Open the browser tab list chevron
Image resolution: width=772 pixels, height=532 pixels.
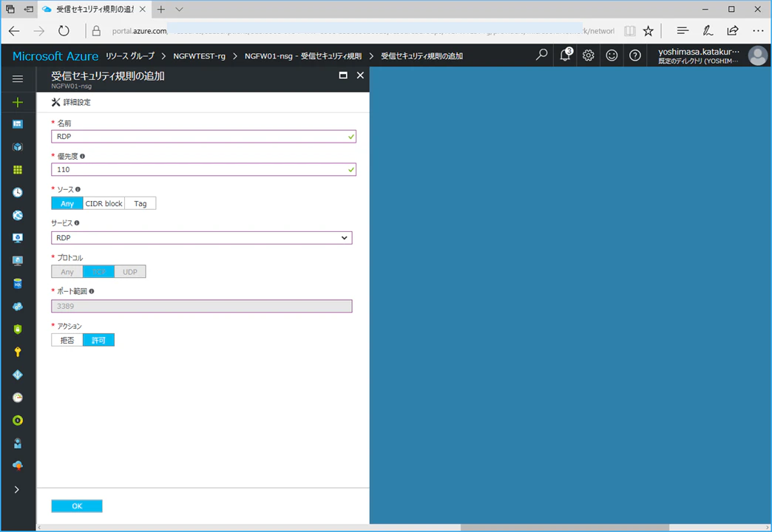[179, 10]
